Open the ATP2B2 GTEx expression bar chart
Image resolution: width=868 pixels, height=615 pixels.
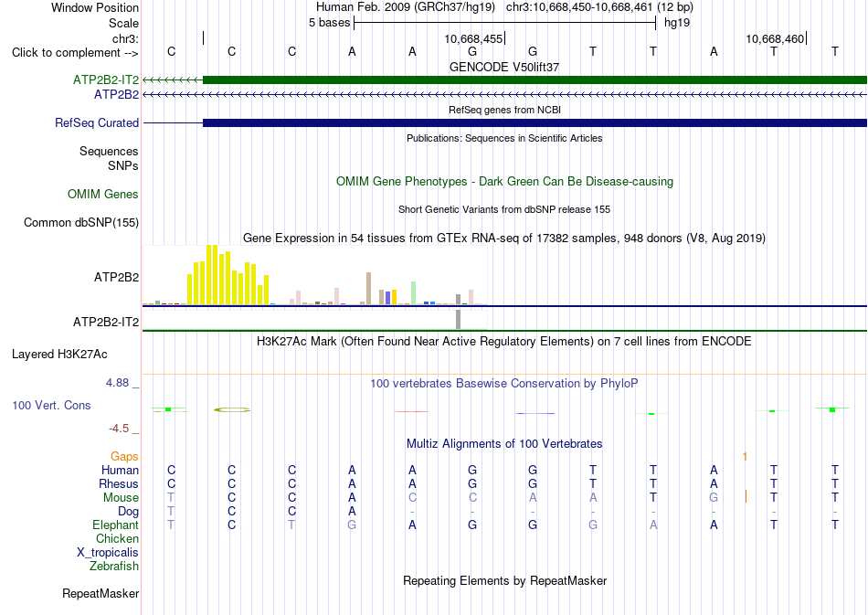[x=314, y=275]
